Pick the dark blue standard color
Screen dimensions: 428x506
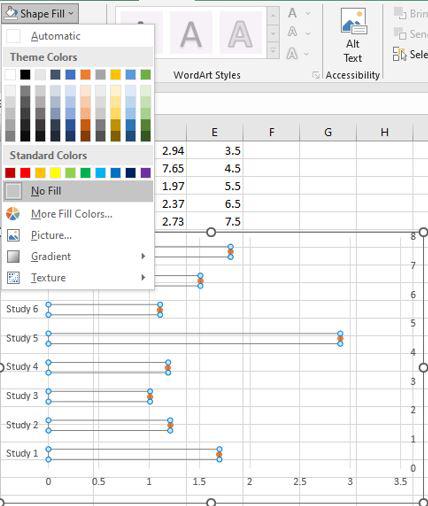[131, 173]
